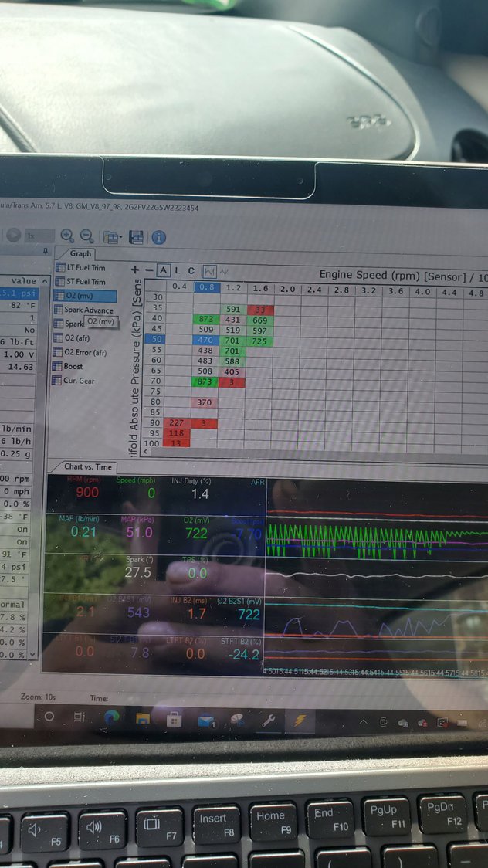Toggle the L display mode button

tap(178, 270)
